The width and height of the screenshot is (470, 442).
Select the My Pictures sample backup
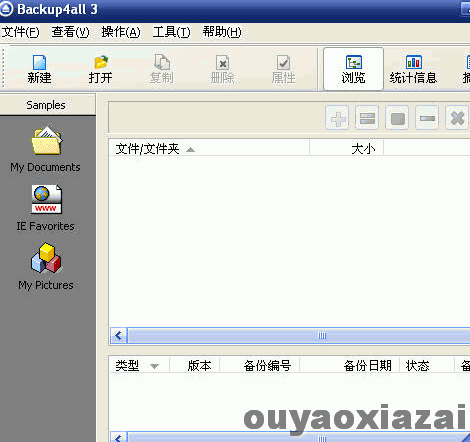46,267
